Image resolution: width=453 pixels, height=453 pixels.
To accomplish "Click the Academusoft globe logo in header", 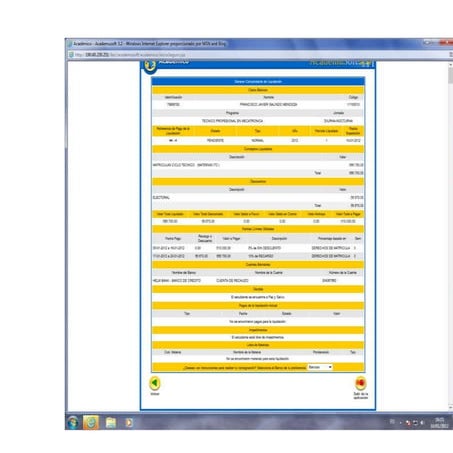I will tap(150, 66).
